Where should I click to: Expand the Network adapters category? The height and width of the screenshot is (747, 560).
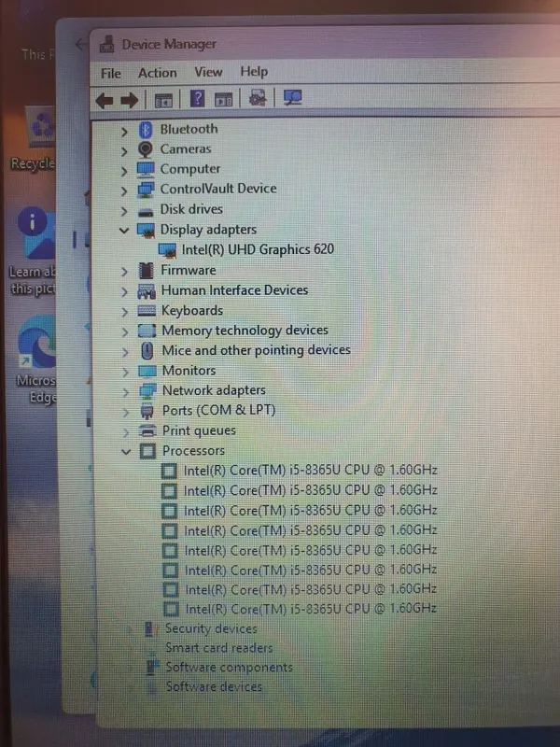[x=126, y=392]
